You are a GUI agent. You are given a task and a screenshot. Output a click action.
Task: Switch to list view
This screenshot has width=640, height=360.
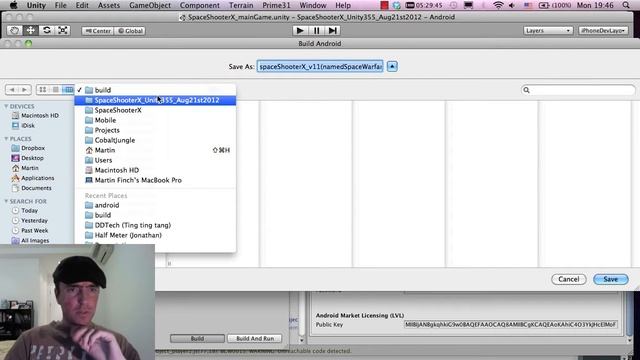(56, 89)
